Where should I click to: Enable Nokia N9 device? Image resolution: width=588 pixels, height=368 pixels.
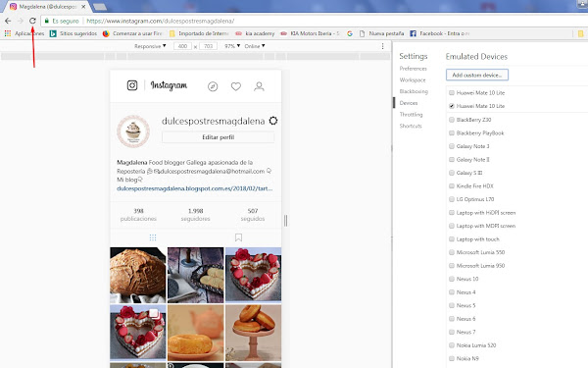[452, 358]
